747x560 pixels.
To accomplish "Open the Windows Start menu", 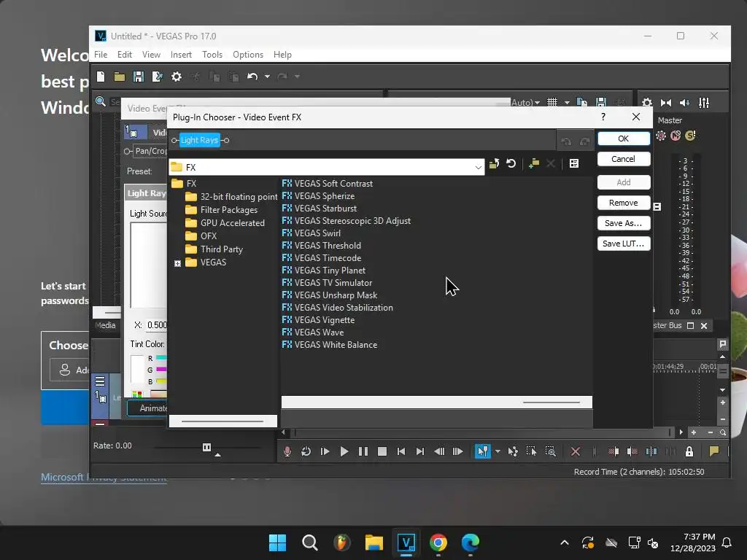I will pos(277,542).
